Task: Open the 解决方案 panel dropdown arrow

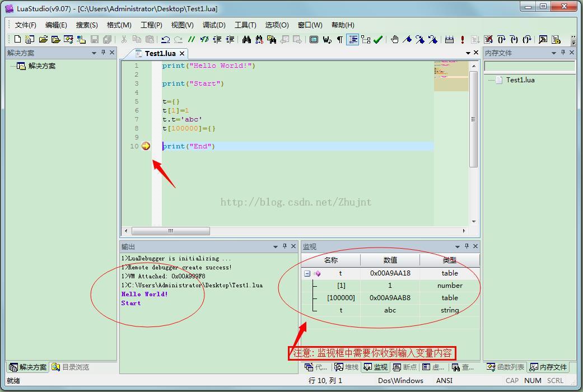Action: 94,53
